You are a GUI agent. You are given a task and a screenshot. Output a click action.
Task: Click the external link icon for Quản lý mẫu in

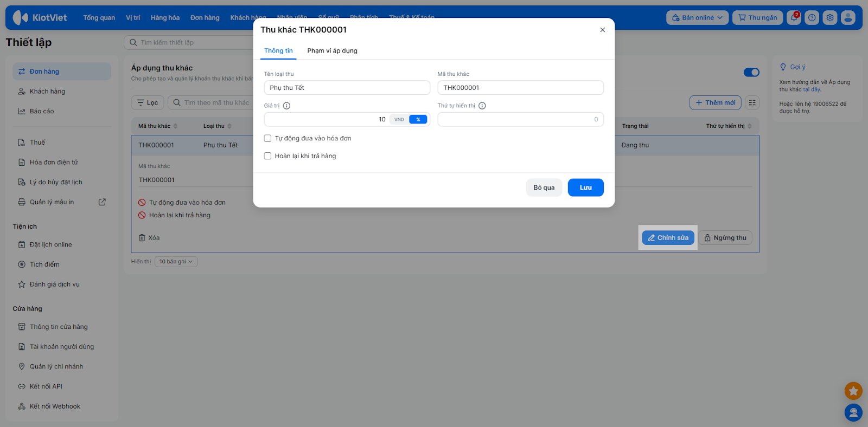[102, 202]
